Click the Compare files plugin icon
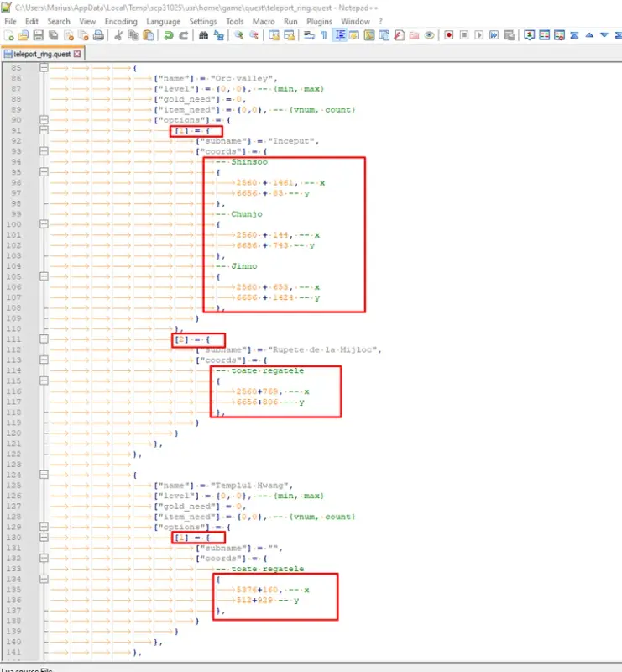The height and width of the screenshot is (672, 622). coord(545,35)
